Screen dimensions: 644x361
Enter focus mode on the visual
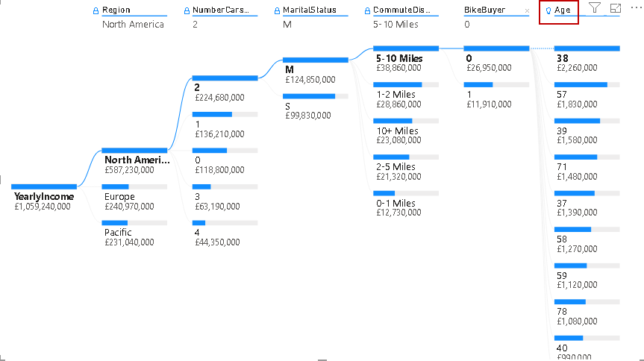click(x=615, y=8)
